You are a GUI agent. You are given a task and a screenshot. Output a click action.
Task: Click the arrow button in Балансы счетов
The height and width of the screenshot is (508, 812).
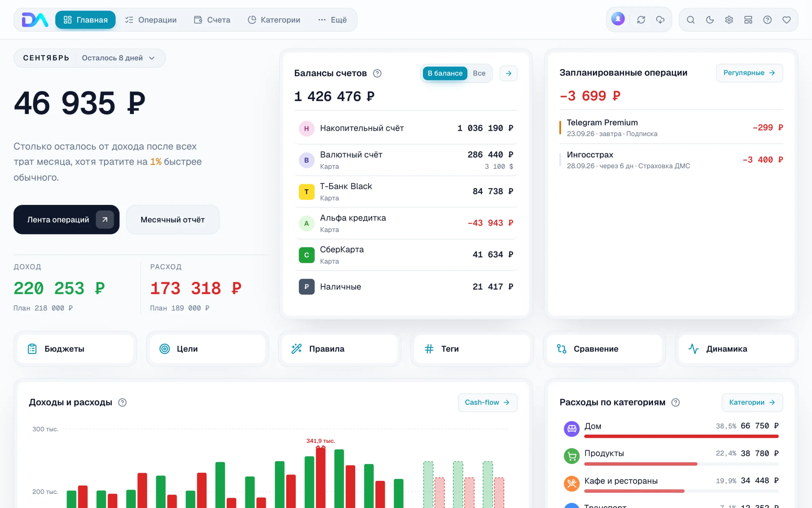(x=508, y=73)
